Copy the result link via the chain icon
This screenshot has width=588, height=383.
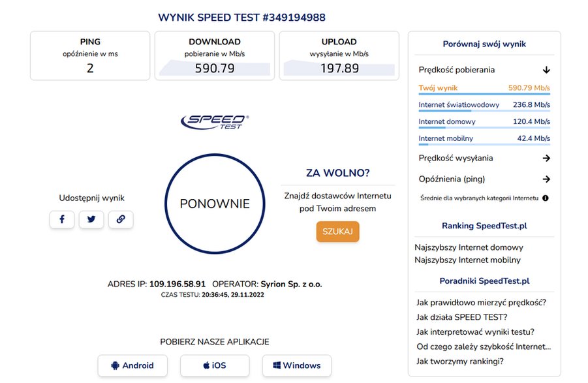(x=121, y=219)
